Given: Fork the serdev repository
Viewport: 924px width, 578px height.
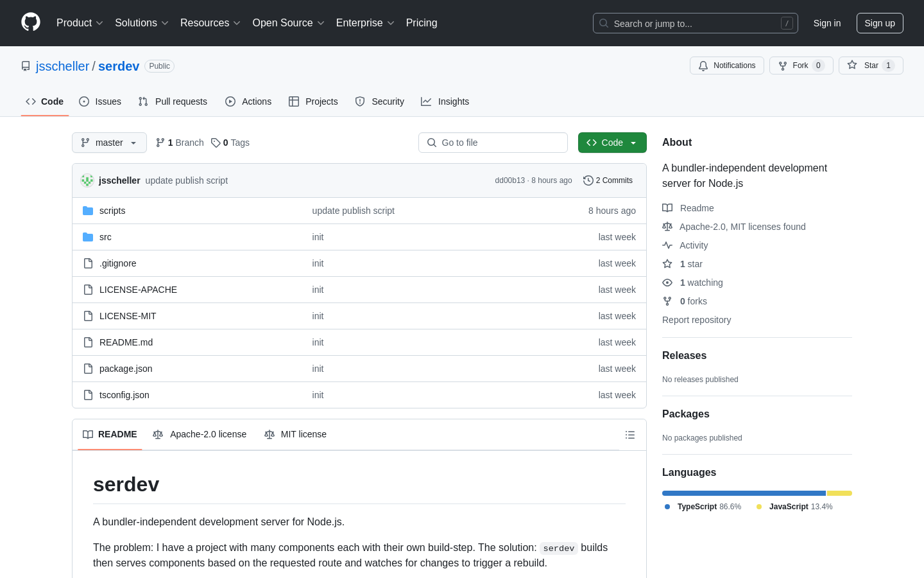Looking at the screenshot, I should point(801,66).
